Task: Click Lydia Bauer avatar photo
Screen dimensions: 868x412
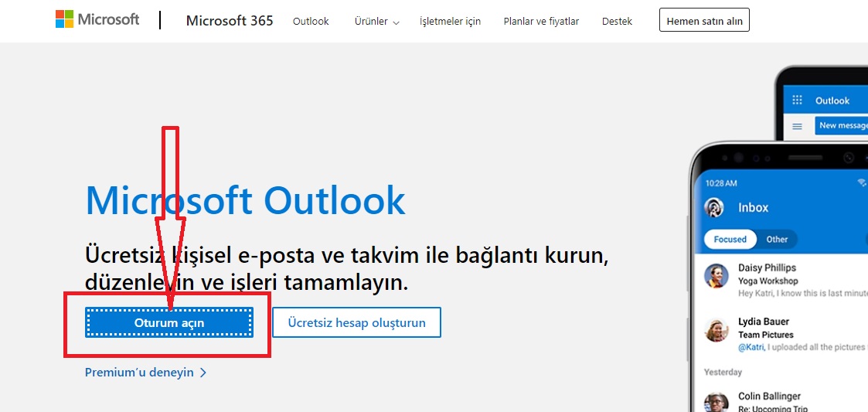Action: click(x=717, y=330)
